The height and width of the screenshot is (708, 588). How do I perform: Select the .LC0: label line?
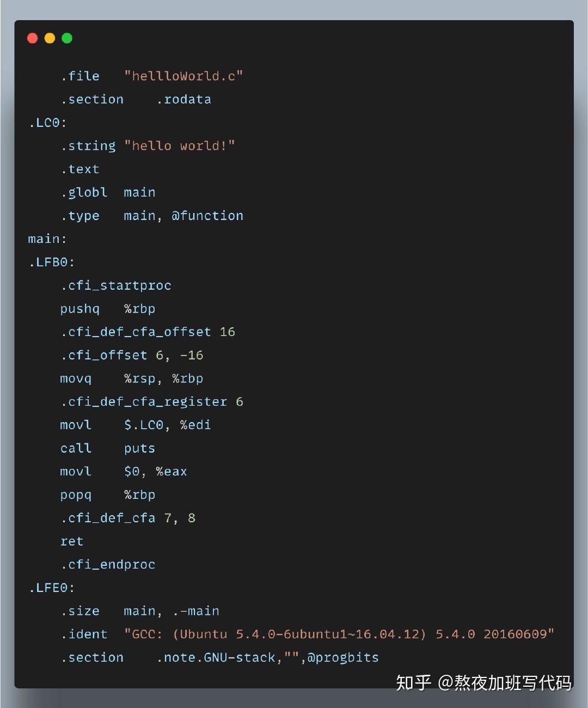click(x=47, y=123)
